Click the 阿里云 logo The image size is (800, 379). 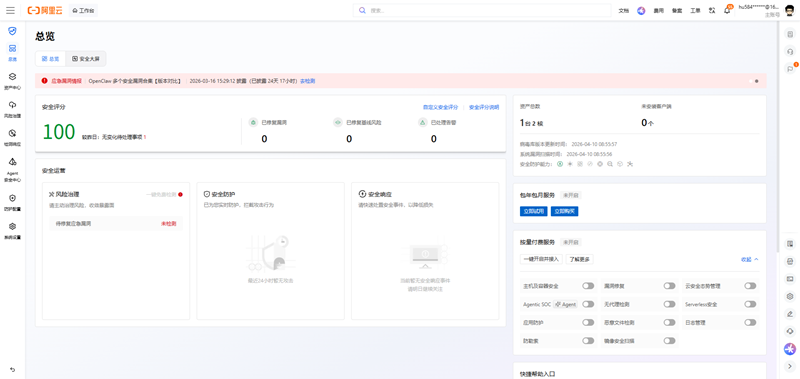(45, 10)
